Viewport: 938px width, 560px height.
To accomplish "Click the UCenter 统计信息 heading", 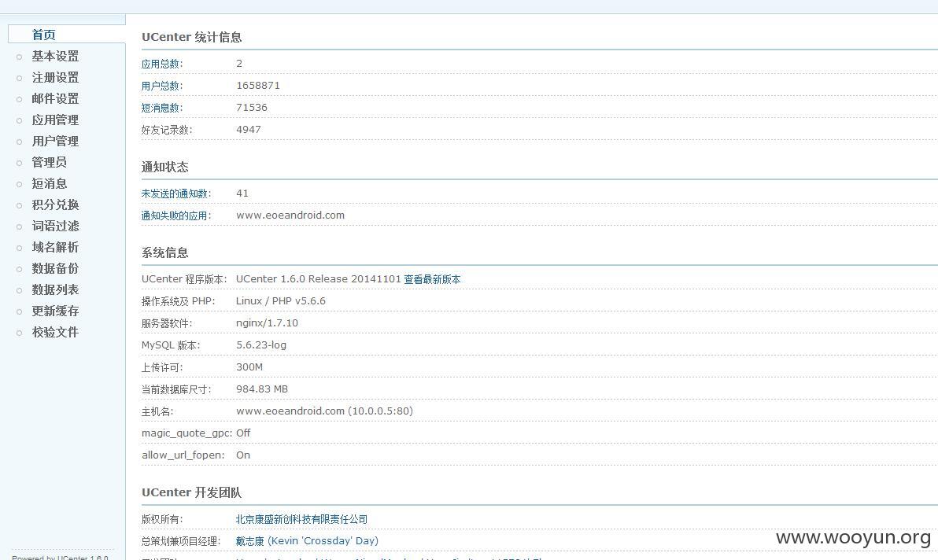I will pyautogui.click(x=191, y=37).
